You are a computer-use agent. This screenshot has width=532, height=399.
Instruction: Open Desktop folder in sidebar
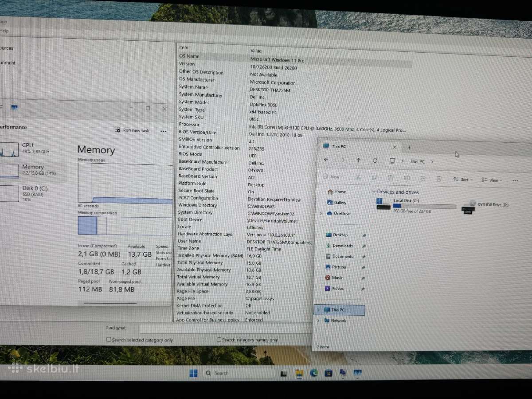point(337,235)
